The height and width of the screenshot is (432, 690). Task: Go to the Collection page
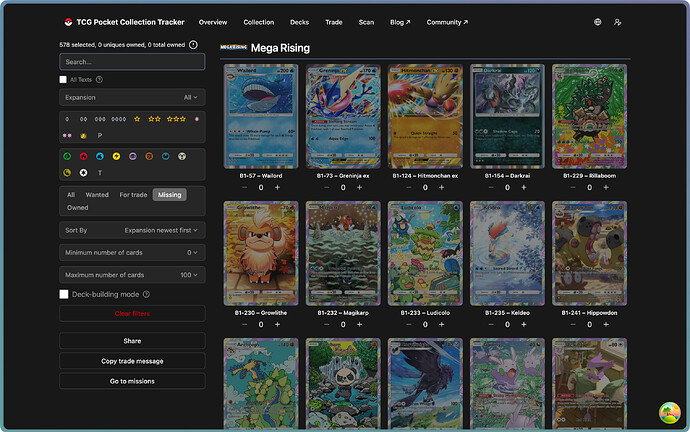[259, 22]
